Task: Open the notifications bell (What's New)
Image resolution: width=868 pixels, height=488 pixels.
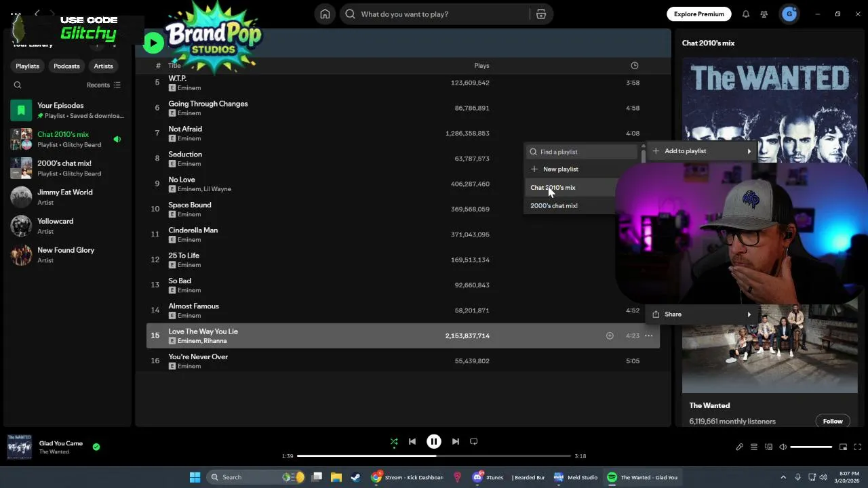Action: [745, 14]
